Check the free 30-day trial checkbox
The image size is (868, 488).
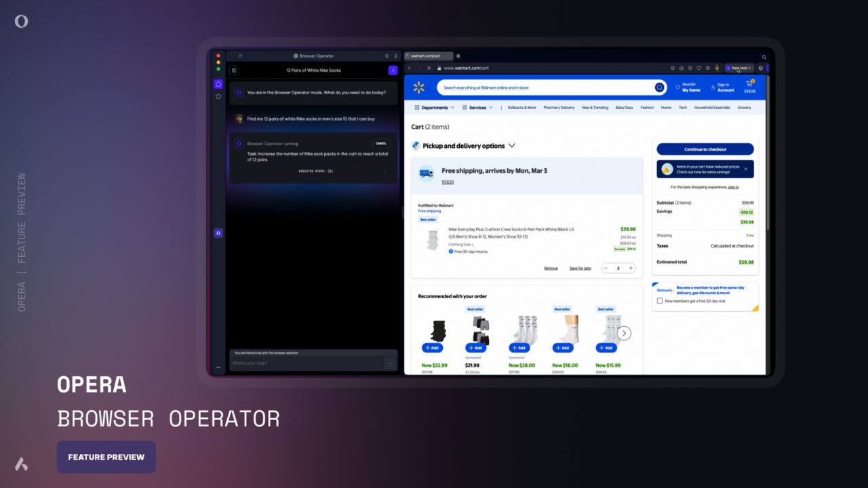(660, 300)
